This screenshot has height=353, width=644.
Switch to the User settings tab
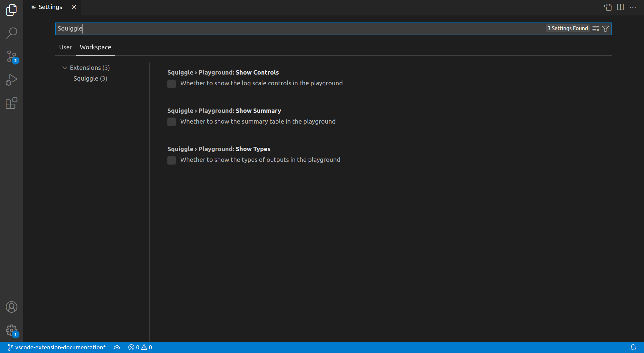tap(65, 47)
